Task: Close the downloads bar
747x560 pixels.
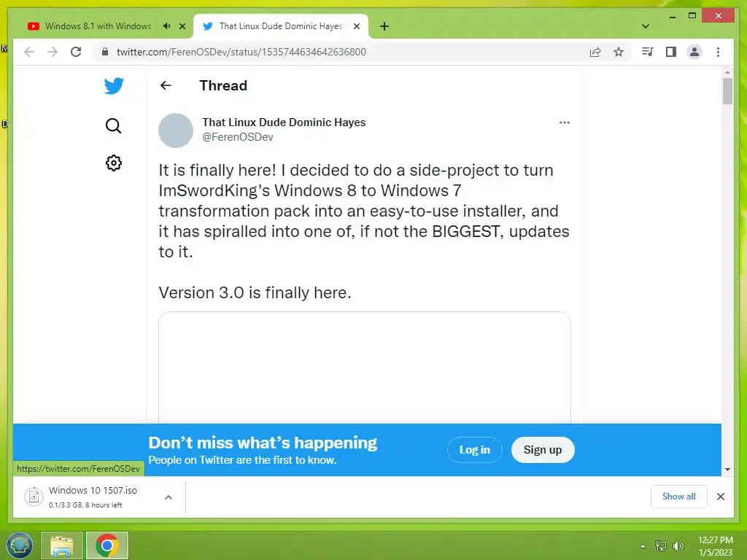Action: 720,497
